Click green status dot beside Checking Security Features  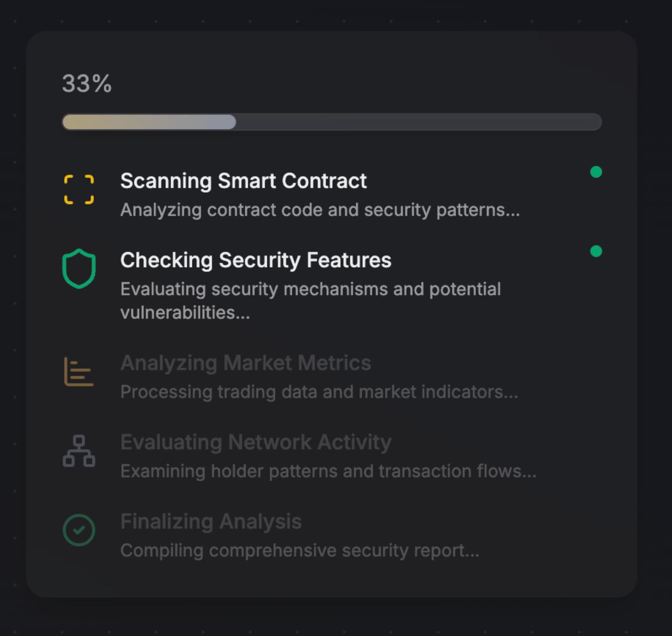(x=596, y=251)
